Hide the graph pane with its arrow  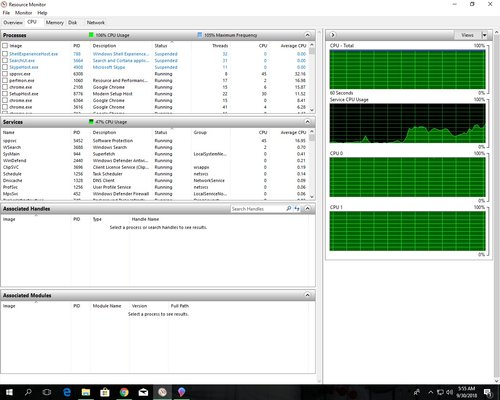point(333,35)
